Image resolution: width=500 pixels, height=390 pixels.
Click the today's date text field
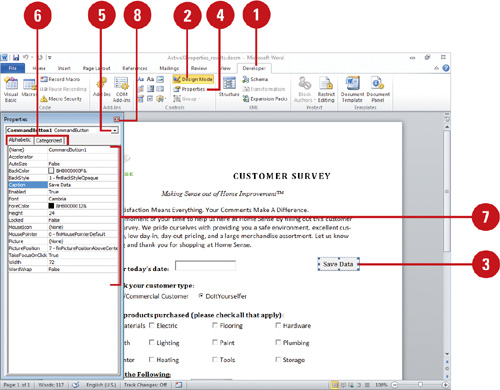[x=205, y=266]
